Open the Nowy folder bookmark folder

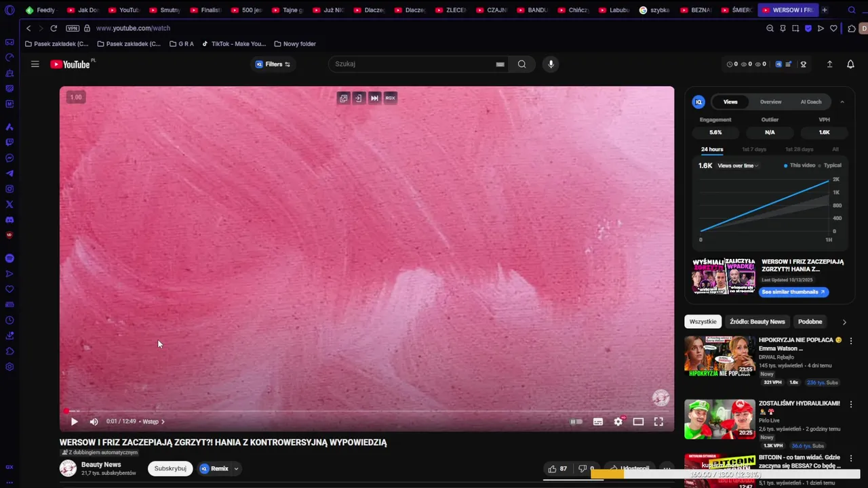[295, 44]
